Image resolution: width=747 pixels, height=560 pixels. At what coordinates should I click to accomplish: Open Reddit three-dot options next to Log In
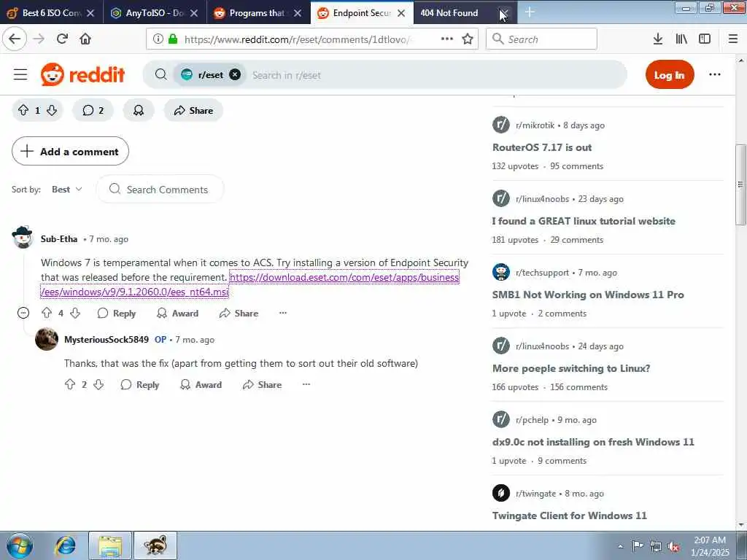click(x=715, y=74)
